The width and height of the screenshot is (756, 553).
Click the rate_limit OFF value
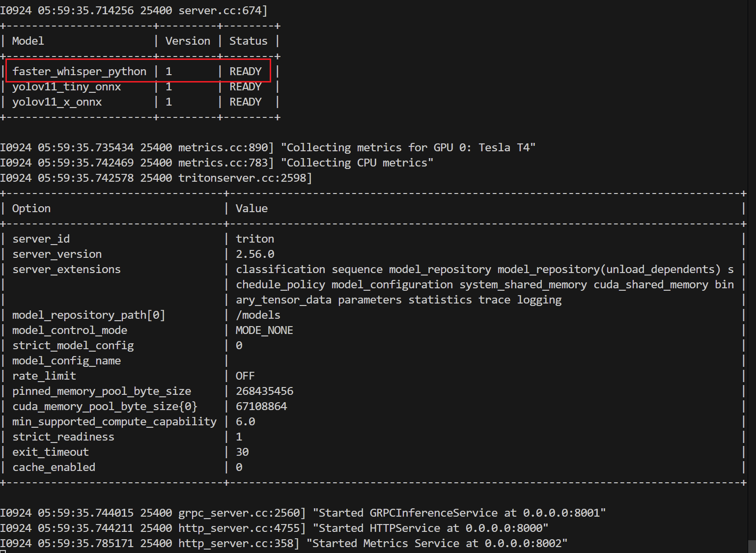click(245, 376)
